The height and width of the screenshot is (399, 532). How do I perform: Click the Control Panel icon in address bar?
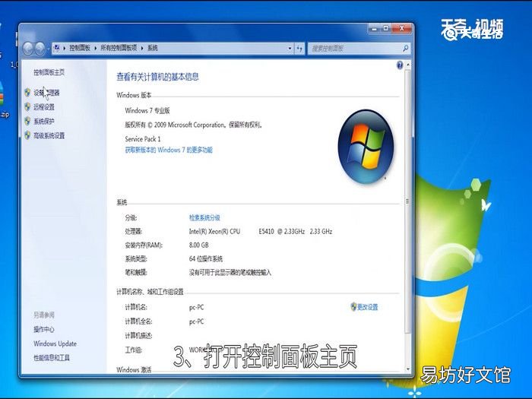coord(57,48)
